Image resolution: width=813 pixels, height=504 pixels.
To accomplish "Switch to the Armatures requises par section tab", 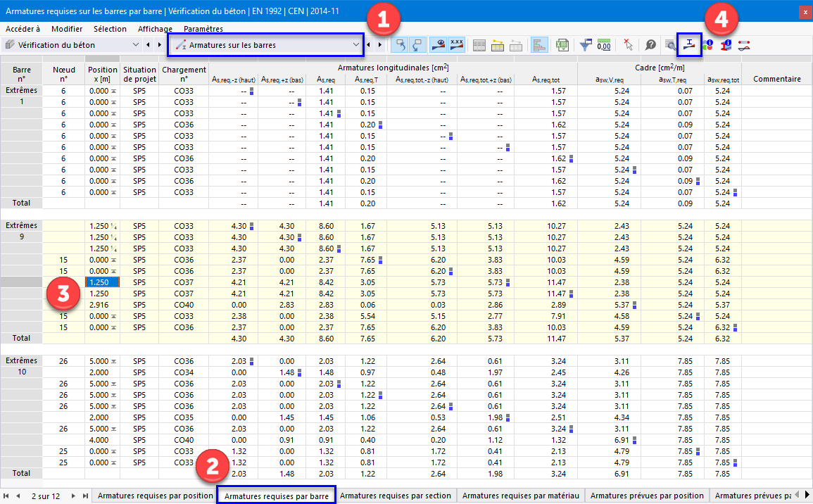I will pos(396,496).
